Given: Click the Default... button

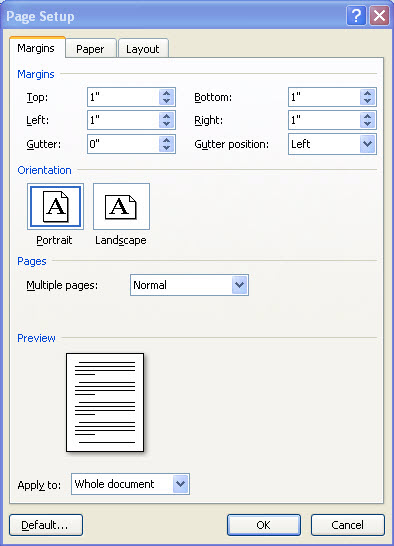Looking at the screenshot, I should point(46,525).
